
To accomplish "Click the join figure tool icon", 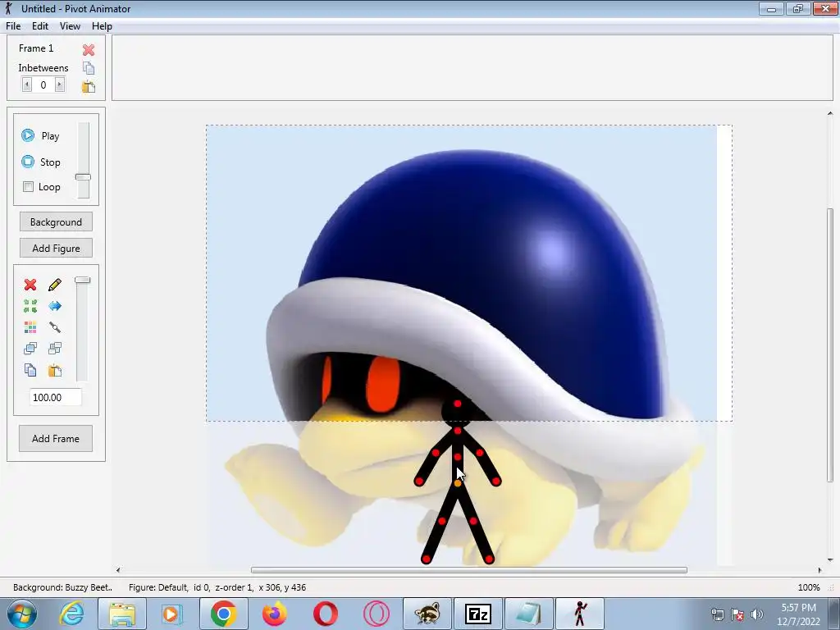I will (x=55, y=326).
